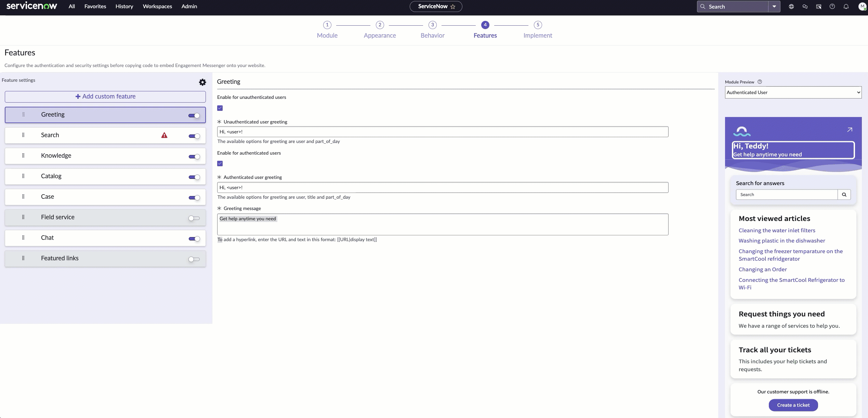Open the help question mark icon
The image size is (868, 418).
pos(832,6)
